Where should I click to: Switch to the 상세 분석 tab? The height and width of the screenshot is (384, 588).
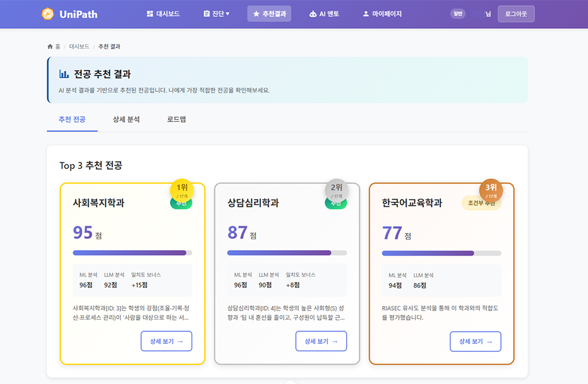point(126,119)
